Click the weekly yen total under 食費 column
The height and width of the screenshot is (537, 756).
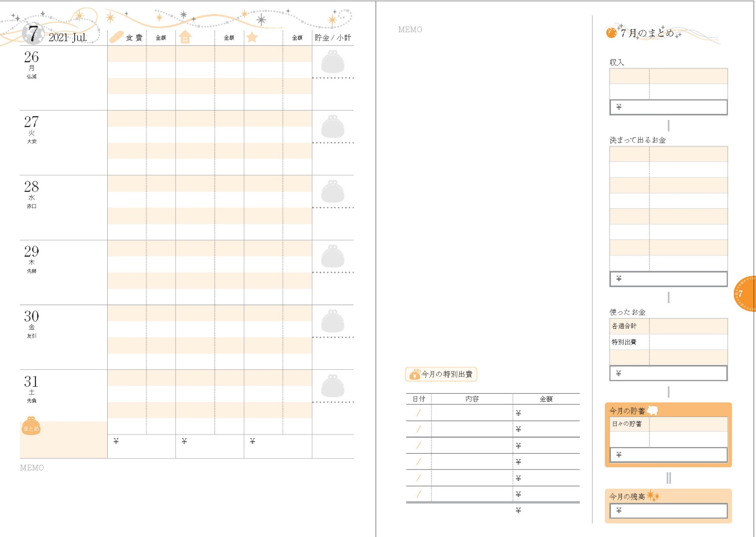click(x=141, y=446)
